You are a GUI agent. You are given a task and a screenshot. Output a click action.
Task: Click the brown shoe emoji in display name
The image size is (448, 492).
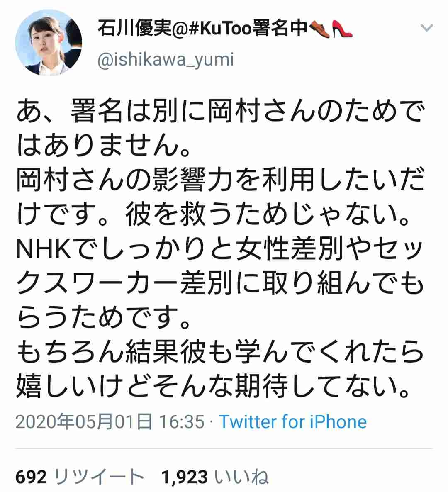coord(320,29)
